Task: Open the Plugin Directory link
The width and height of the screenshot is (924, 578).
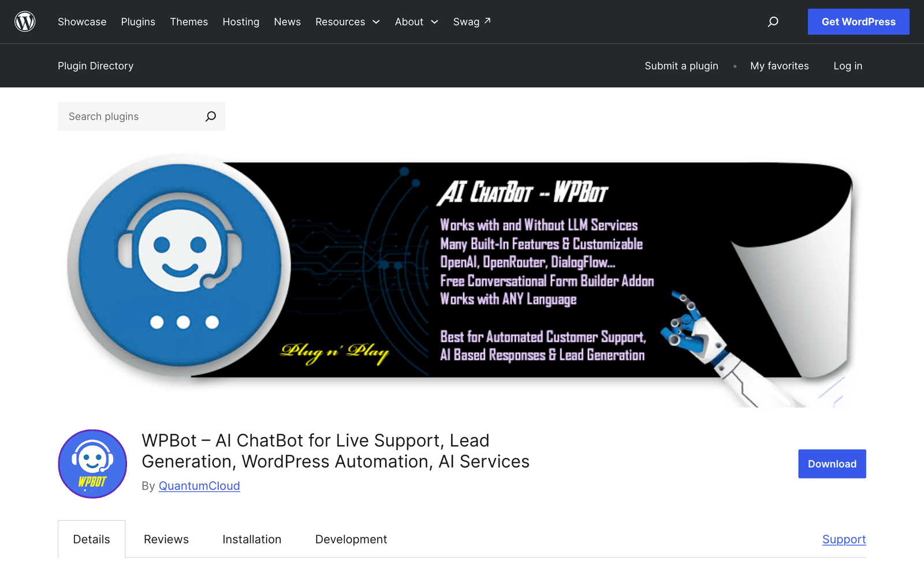Action: point(95,66)
